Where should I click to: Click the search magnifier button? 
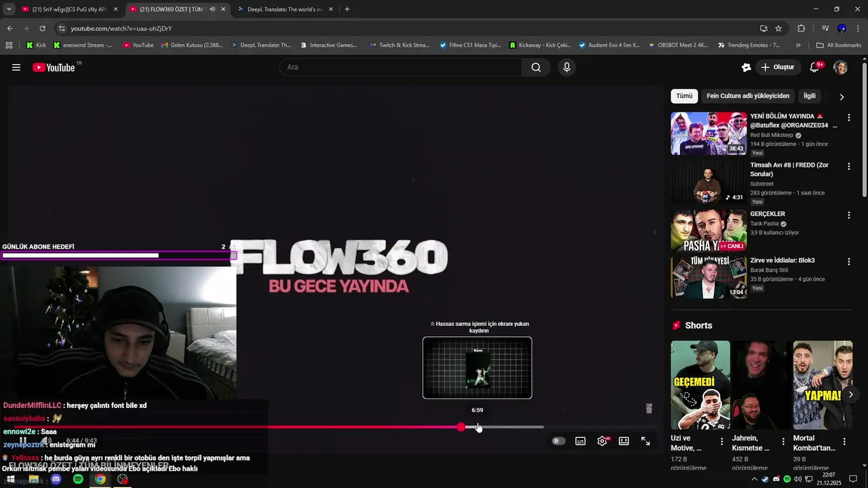point(536,67)
